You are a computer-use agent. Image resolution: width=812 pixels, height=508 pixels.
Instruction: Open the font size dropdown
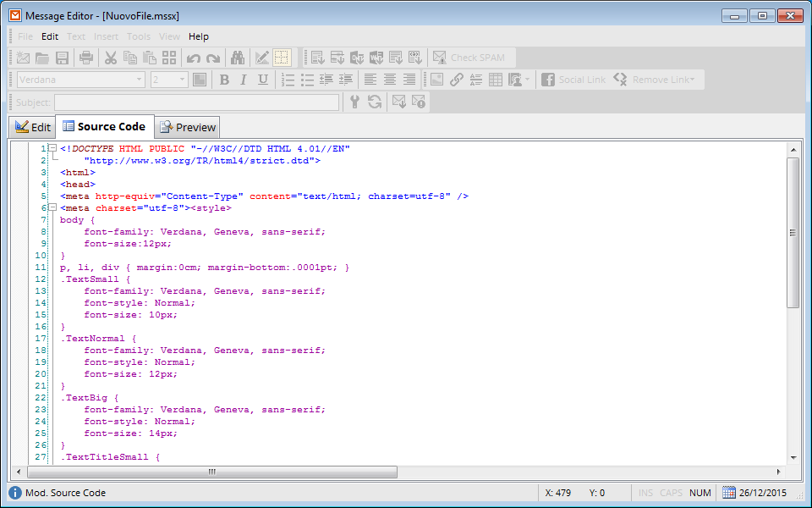click(169, 80)
